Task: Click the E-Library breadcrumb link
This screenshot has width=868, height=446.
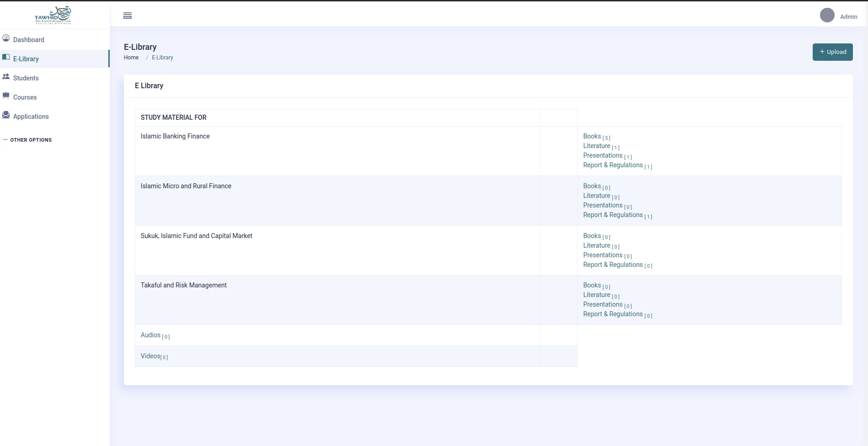Action: click(162, 58)
